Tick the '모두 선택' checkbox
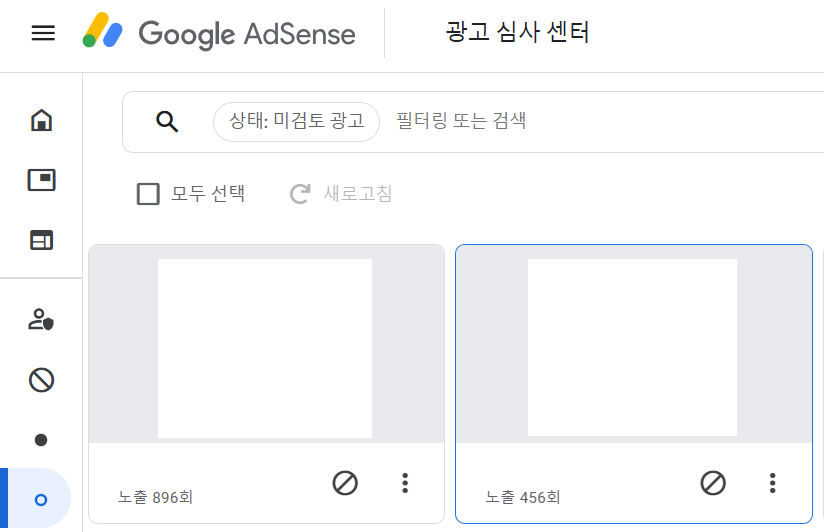824x532 pixels. [148, 194]
